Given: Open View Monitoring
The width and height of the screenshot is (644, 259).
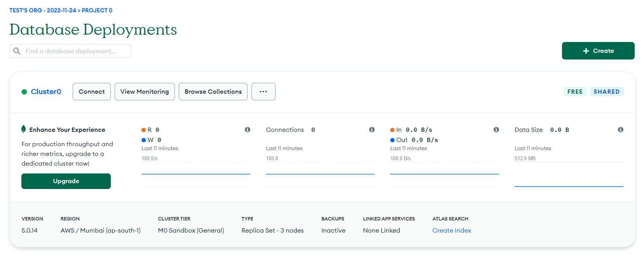Looking at the screenshot, I should pos(145,91).
